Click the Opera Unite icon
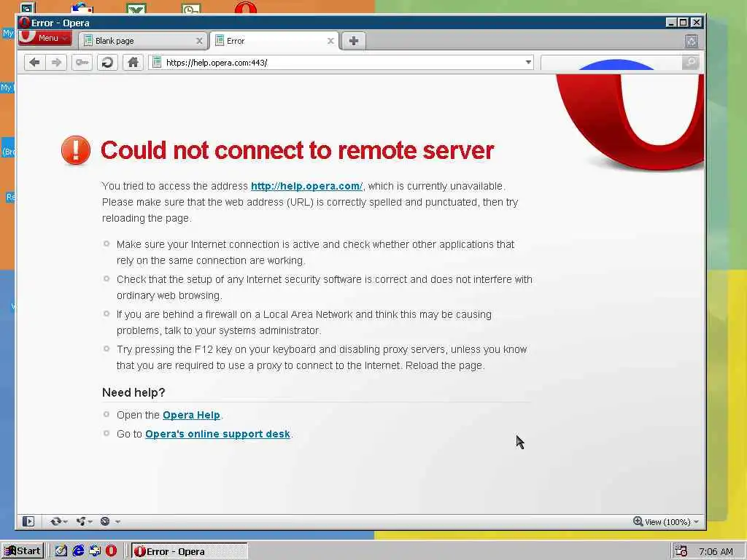747x560 pixels. coord(80,521)
